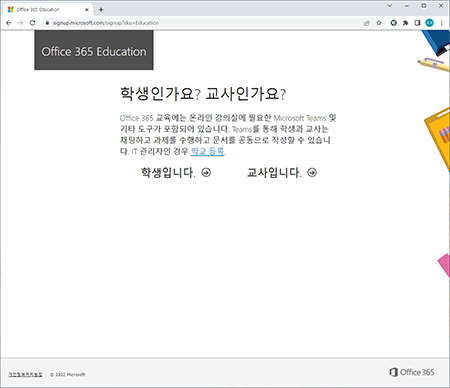Click the Office 365 Education banner
450x388 pixels.
94,50
